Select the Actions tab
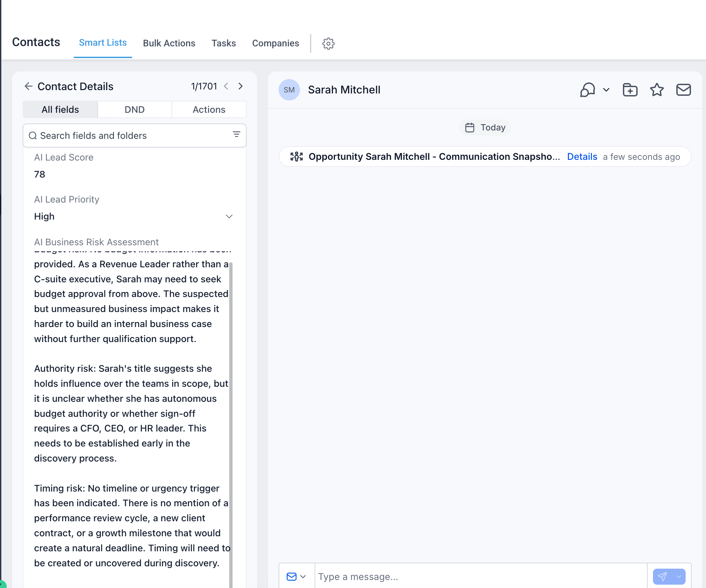This screenshot has width=706, height=588. [x=209, y=109]
